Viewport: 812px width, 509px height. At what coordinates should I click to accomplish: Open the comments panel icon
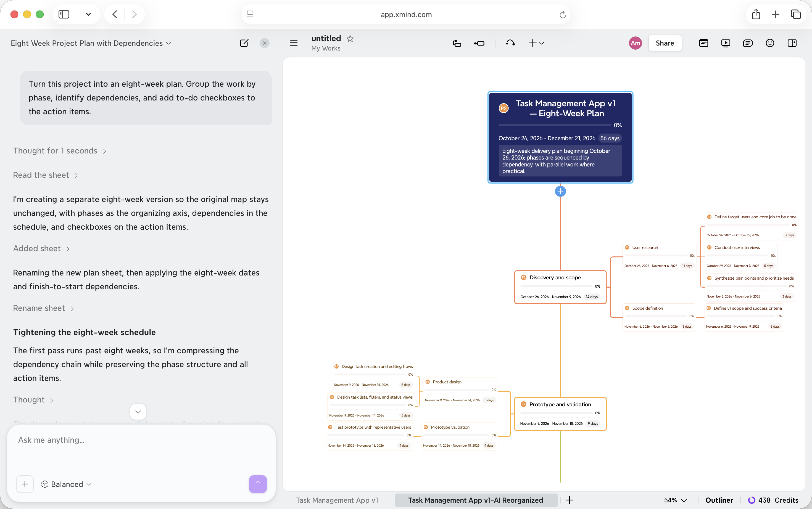(748, 43)
